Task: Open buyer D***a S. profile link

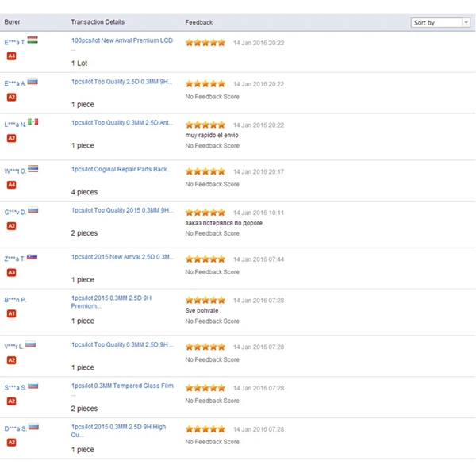Action: pyautogui.click(x=15, y=428)
